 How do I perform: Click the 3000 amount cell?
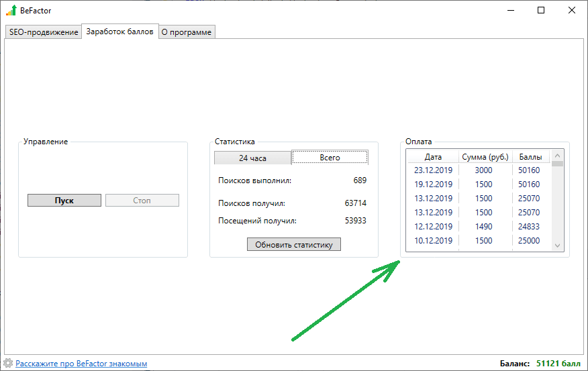[x=483, y=170]
